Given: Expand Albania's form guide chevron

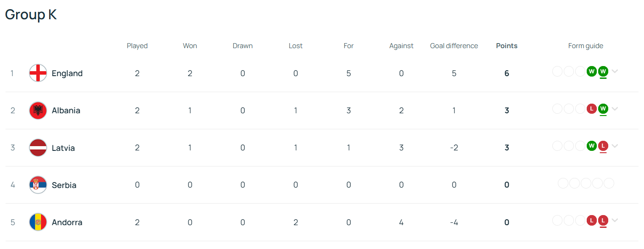Looking at the screenshot, I should tap(615, 109).
